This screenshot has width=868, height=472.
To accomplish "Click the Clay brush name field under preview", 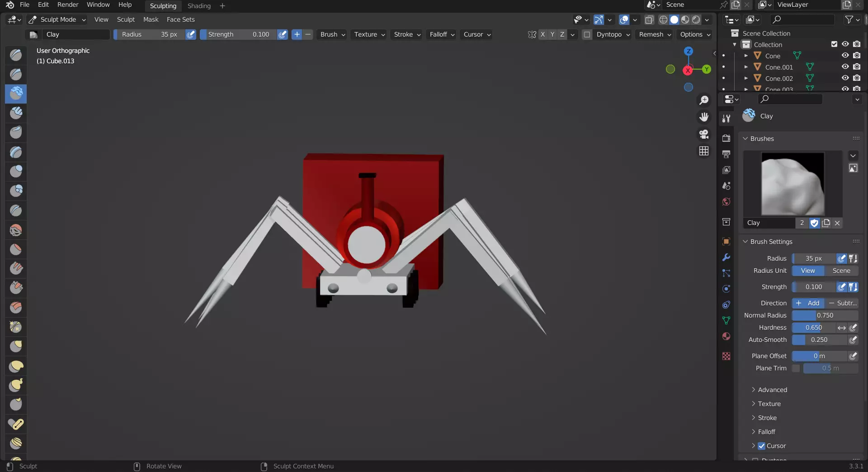I will click(x=769, y=223).
